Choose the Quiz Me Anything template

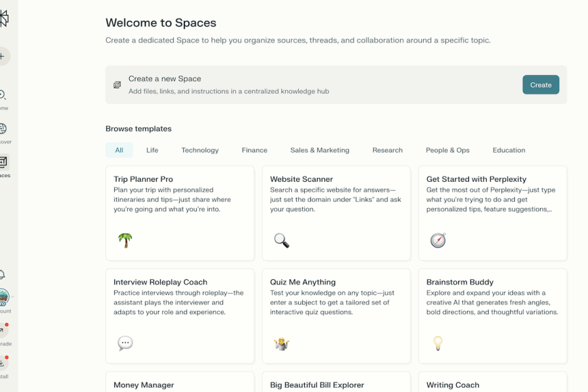pyautogui.click(x=336, y=316)
